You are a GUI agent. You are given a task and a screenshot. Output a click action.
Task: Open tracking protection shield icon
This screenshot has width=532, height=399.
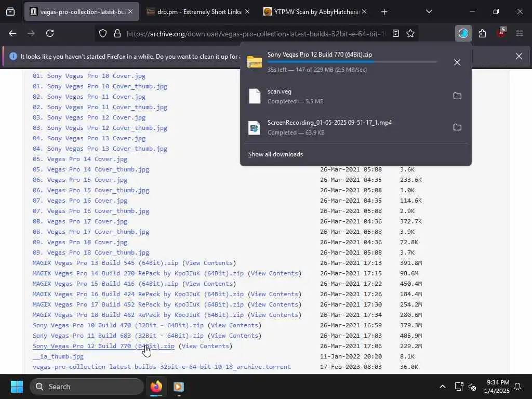[x=103, y=33]
